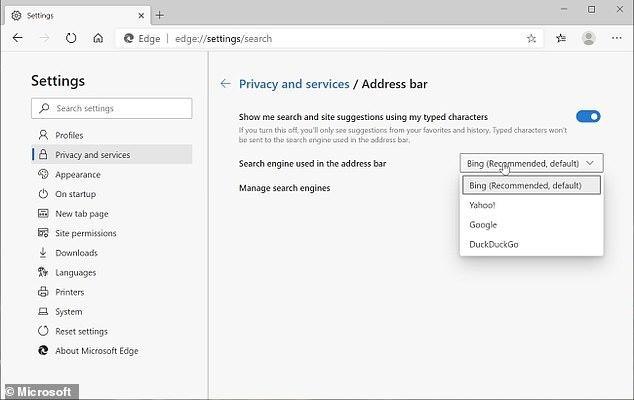Open the Settings and more menu

[x=617, y=38]
